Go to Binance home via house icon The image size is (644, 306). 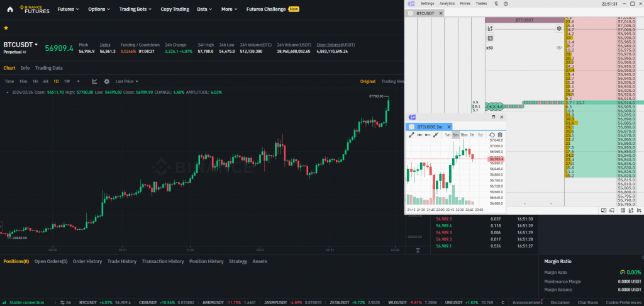pyautogui.click(x=10, y=9)
